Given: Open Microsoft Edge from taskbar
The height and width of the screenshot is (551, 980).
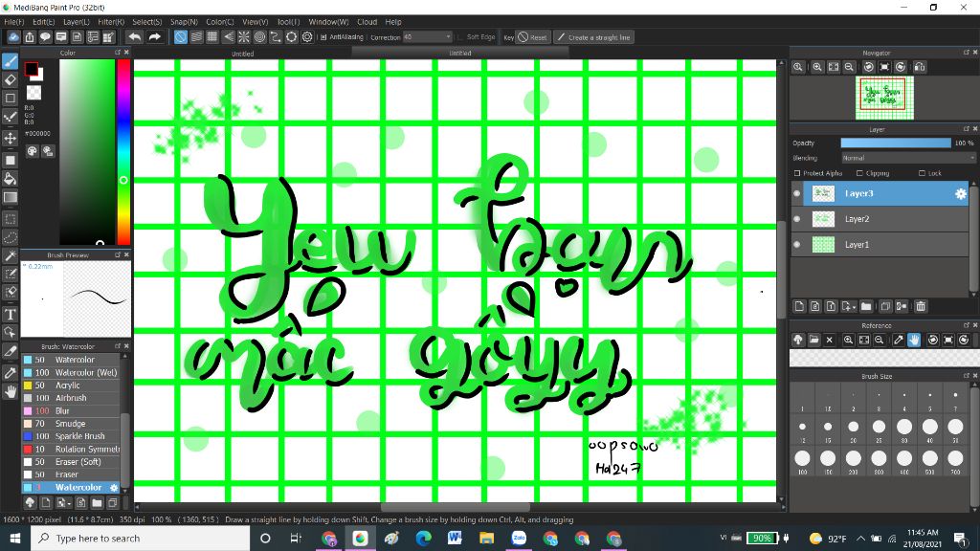Looking at the screenshot, I should [x=423, y=539].
